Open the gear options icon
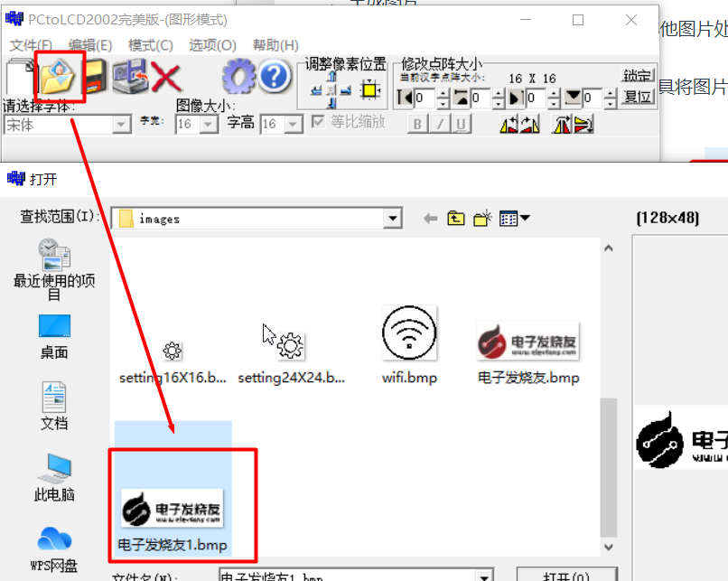 click(x=238, y=77)
